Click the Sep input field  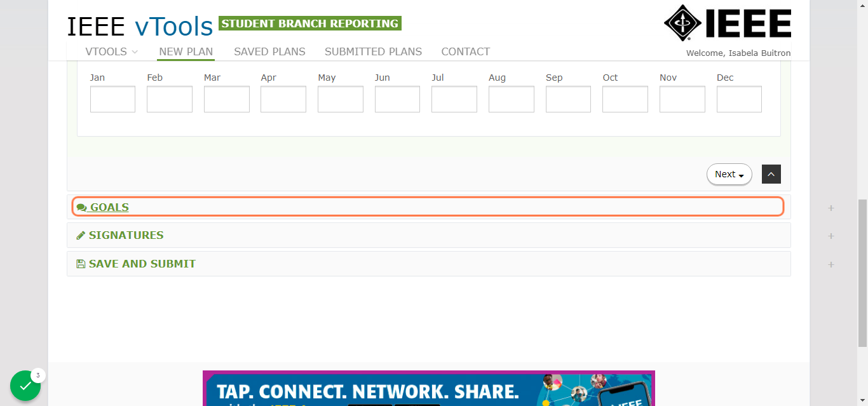click(568, 99)
